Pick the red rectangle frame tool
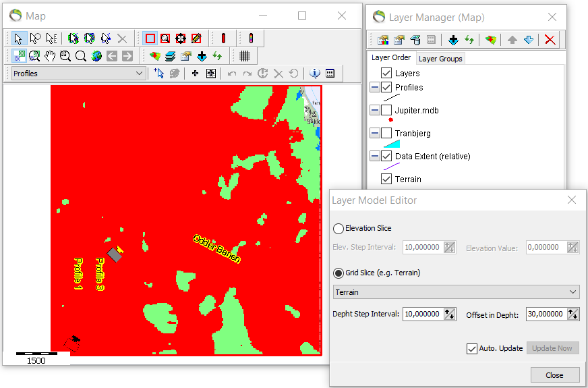Image resolution: width=588 pixels, height=388 pixels. (x=150, y=38)
